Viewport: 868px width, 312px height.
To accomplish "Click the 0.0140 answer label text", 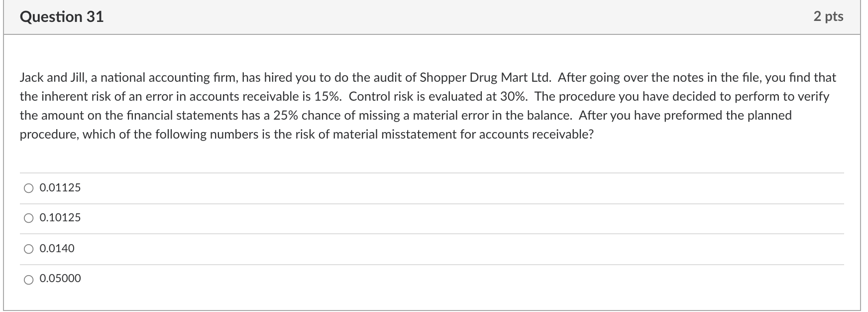I will click(57, 248).
